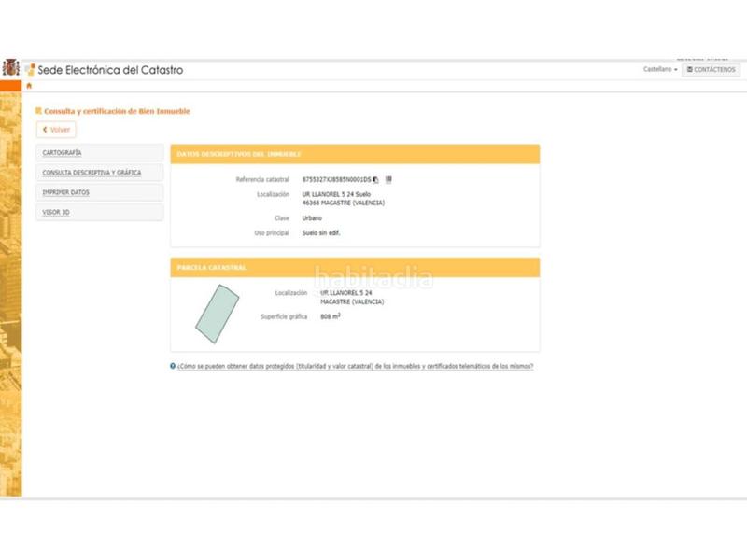
Task: Open the Castellano language dropdown
Action: point(660,70)
